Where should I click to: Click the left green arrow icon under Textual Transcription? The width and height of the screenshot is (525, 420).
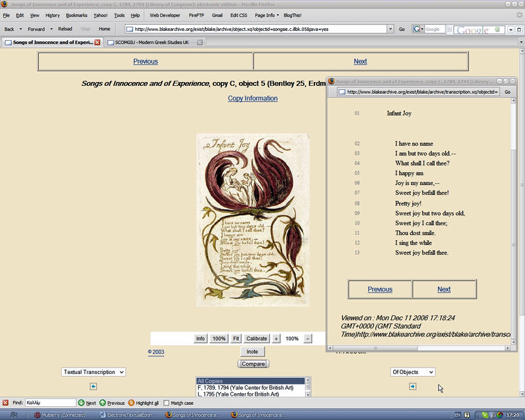coord(93,387)
